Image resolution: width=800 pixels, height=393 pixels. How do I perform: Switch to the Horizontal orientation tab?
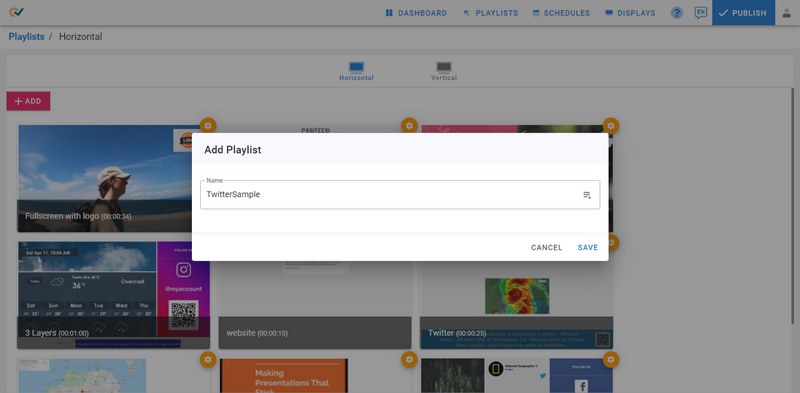point(356,71)
